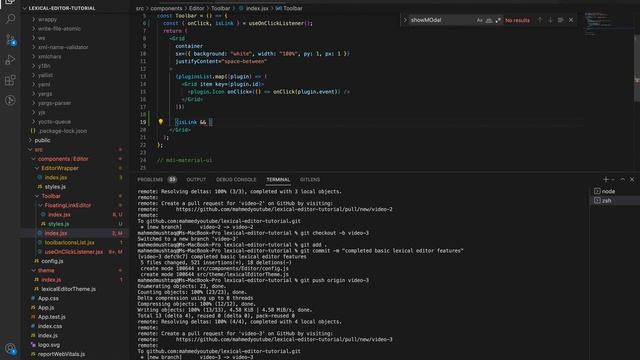Screen dimensions: 640x360
Task: Click the find input containing showMOdal
Action: point(442,20)
